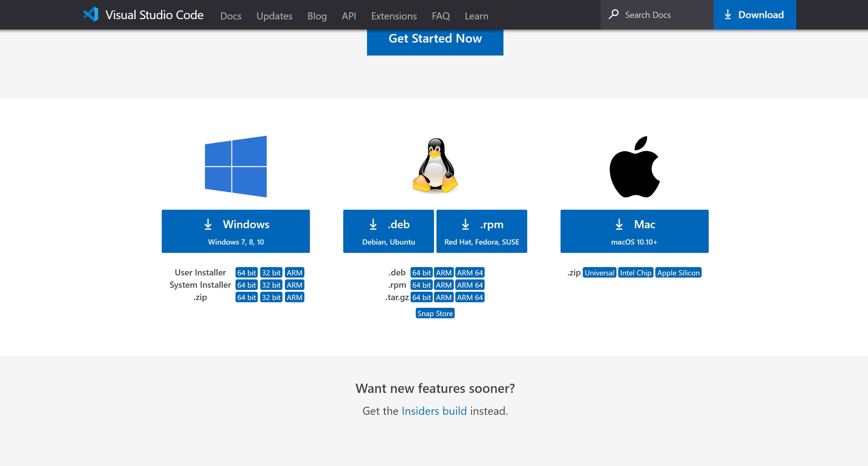Pick Linux .deb ARM 64

point(470,272)
